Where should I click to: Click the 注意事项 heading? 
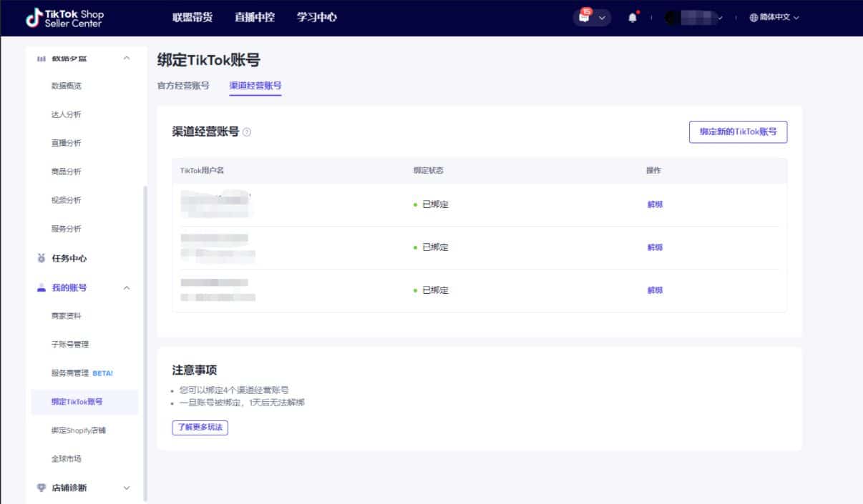click(x=195, y=370)
